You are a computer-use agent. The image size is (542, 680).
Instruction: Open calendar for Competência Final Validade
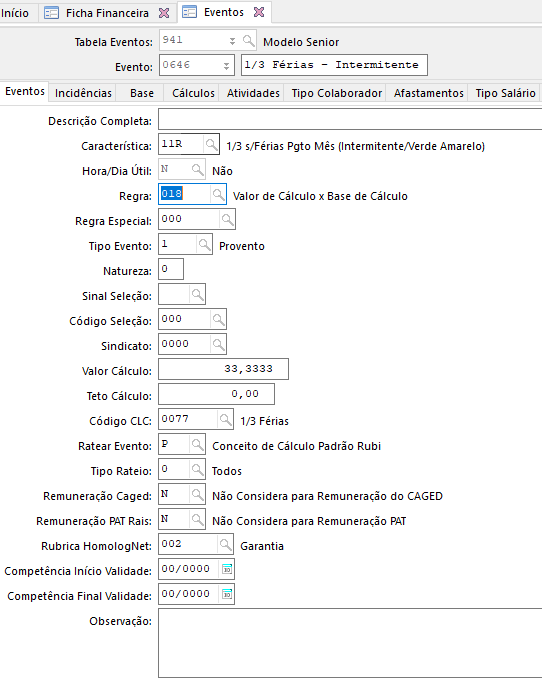227,595
